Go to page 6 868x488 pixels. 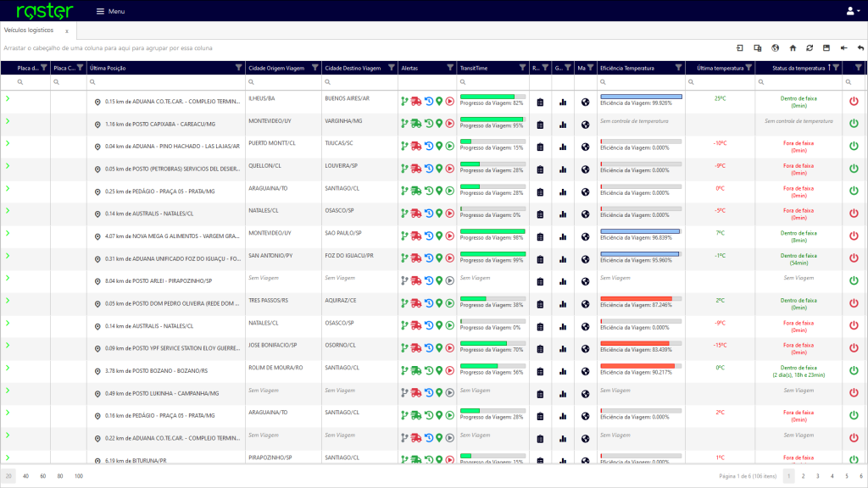tap(861, 476)
